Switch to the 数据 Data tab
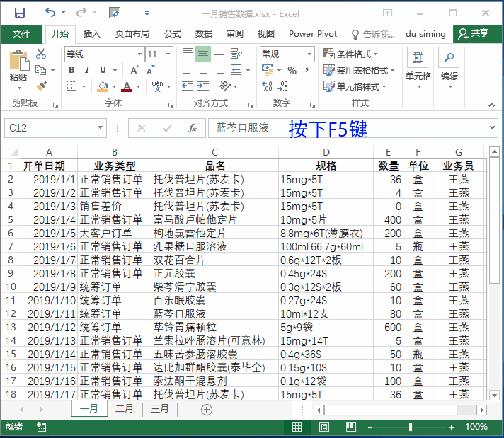The width and height of the screenshot is (504, 438). [204, 34]
